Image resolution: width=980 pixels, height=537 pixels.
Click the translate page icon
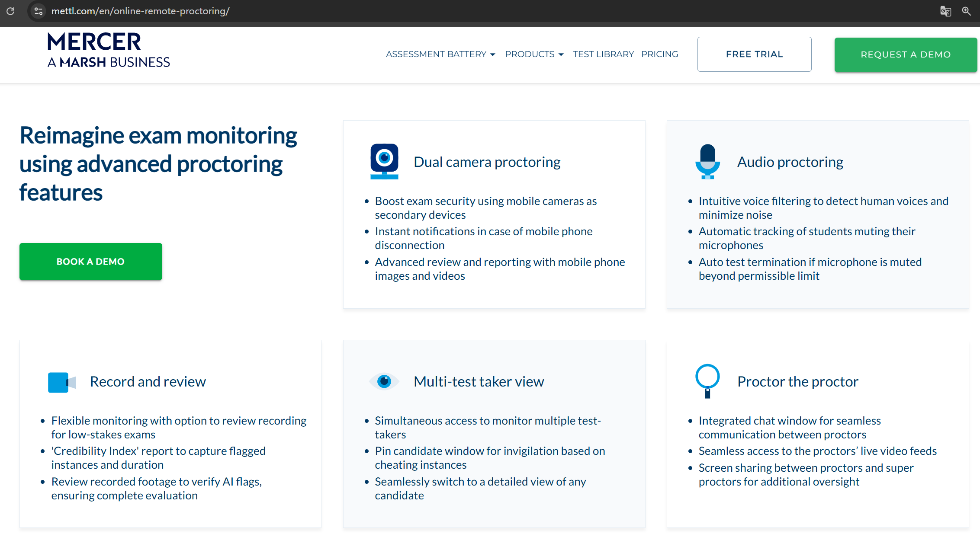pos(945,11)
